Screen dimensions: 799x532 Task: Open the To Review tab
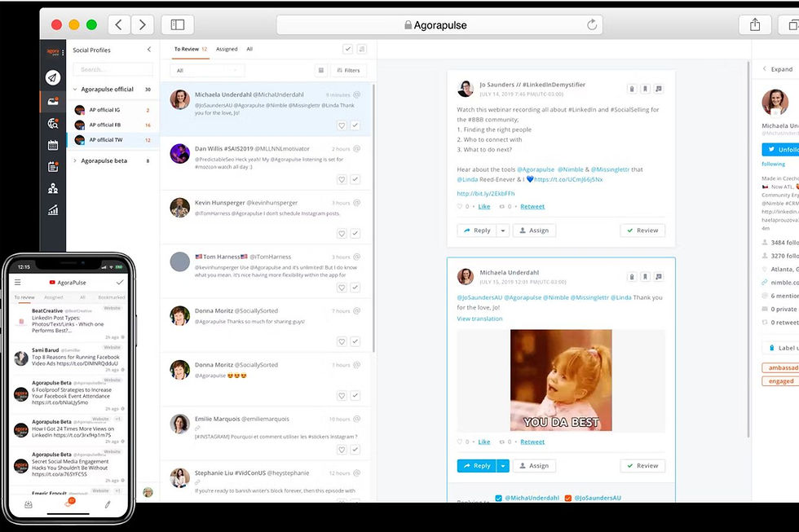click(191, 50)
